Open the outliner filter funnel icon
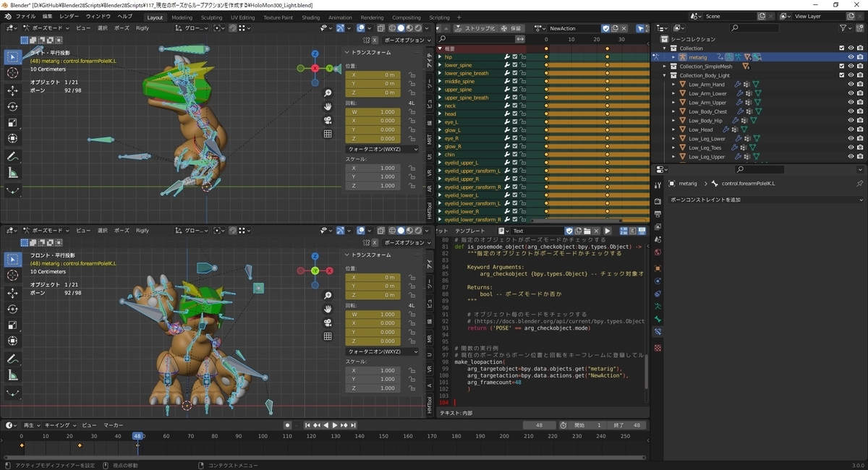The image size is (868, 470). [x=843, y=27]
